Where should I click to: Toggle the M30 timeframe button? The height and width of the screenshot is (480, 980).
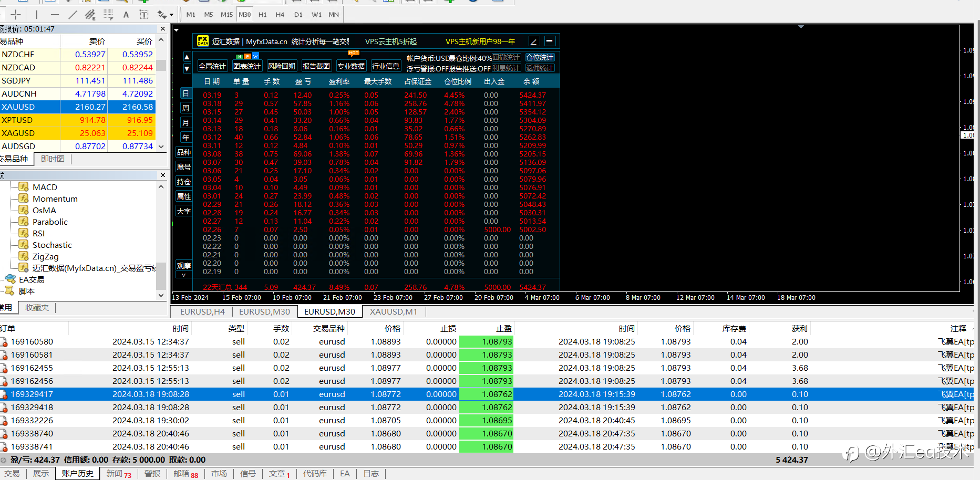[x=245, y=15]
